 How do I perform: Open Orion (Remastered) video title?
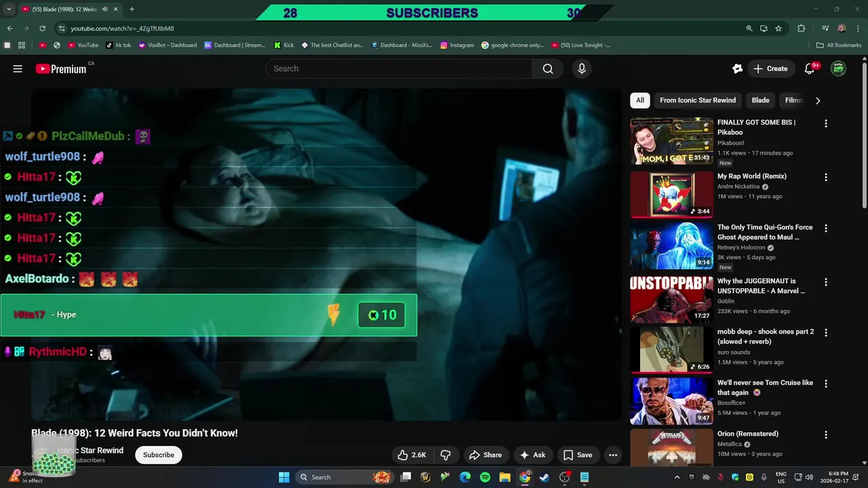pyautogui.click(x=748, y=434)
